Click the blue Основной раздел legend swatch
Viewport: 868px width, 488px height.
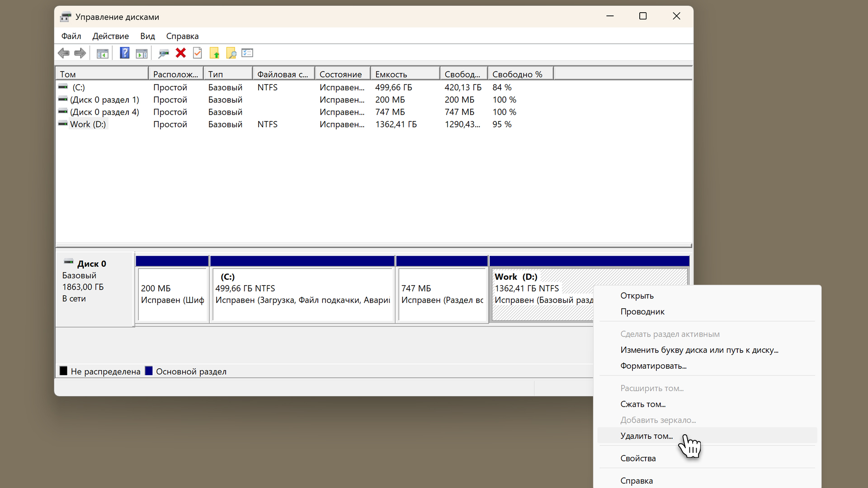pos(149,371)
